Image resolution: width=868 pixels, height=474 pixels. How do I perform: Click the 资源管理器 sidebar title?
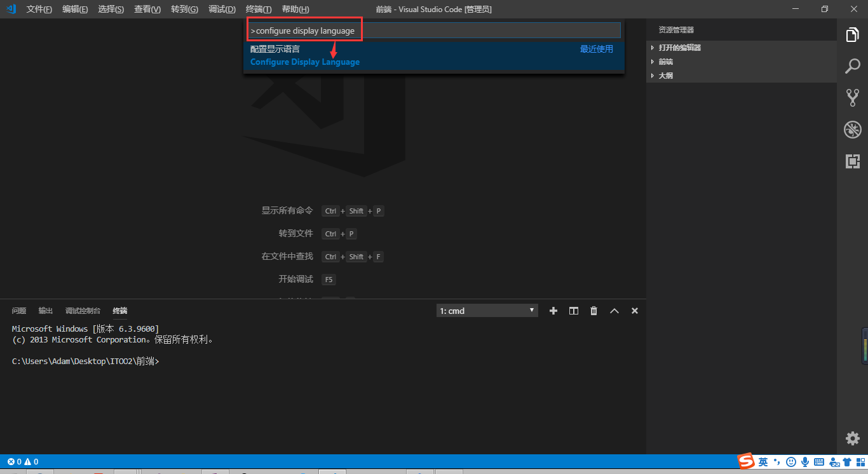click(676, 30)
